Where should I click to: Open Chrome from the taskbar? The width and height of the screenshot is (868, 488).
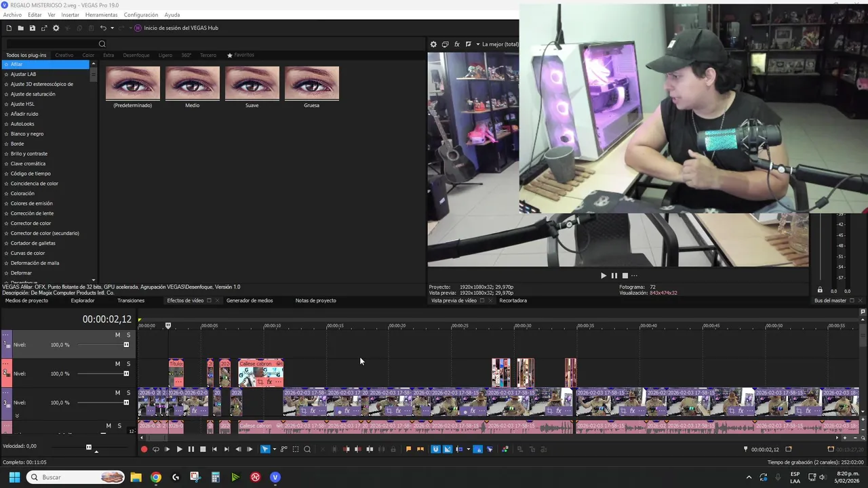click(156, 477)
